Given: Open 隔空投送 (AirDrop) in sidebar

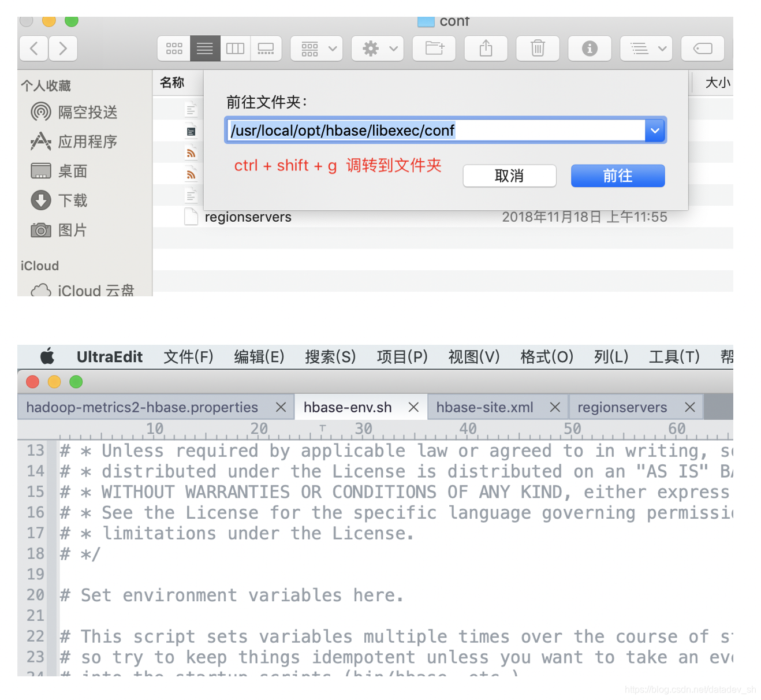Looking at the screenshot, I should 74,112.
